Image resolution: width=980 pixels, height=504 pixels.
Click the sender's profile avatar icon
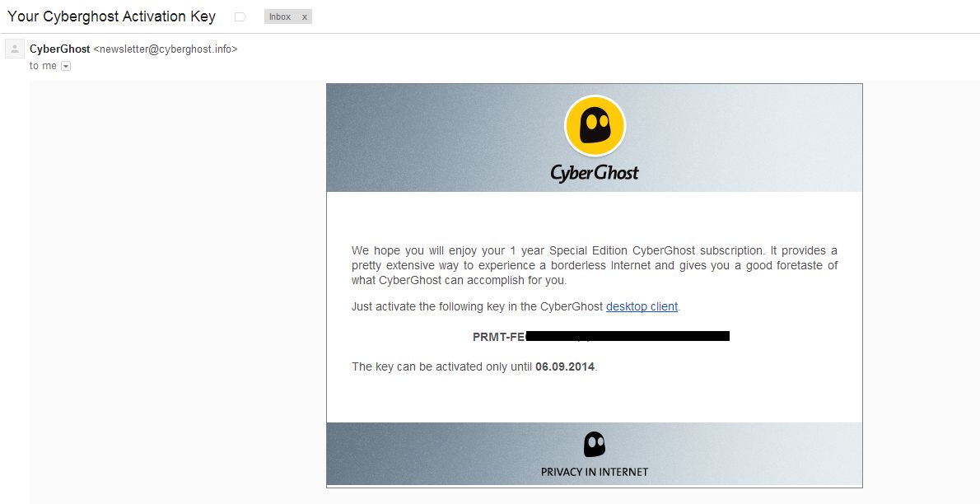(x=15, y=49)
